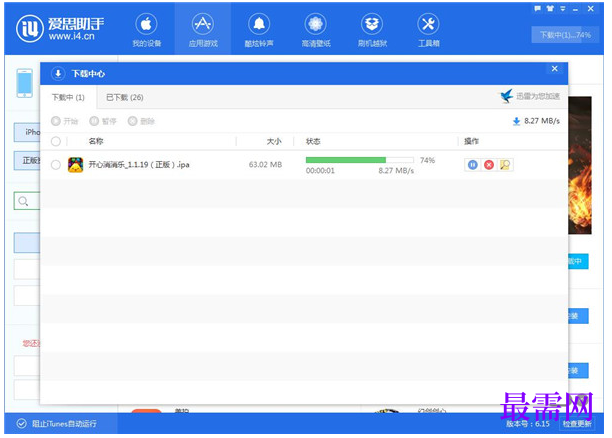Open file location with the magnifier folder icon

point(505,165)
